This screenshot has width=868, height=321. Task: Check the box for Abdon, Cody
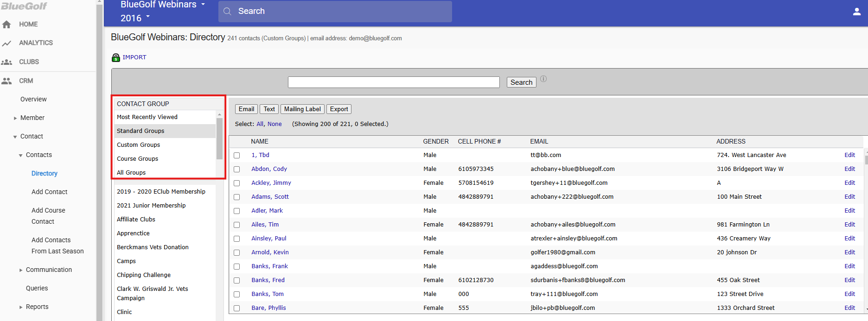[x=236, y=169]
